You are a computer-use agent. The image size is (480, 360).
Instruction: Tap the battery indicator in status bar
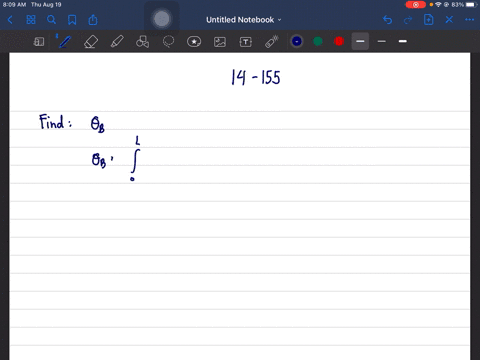[x=470, y=5]
